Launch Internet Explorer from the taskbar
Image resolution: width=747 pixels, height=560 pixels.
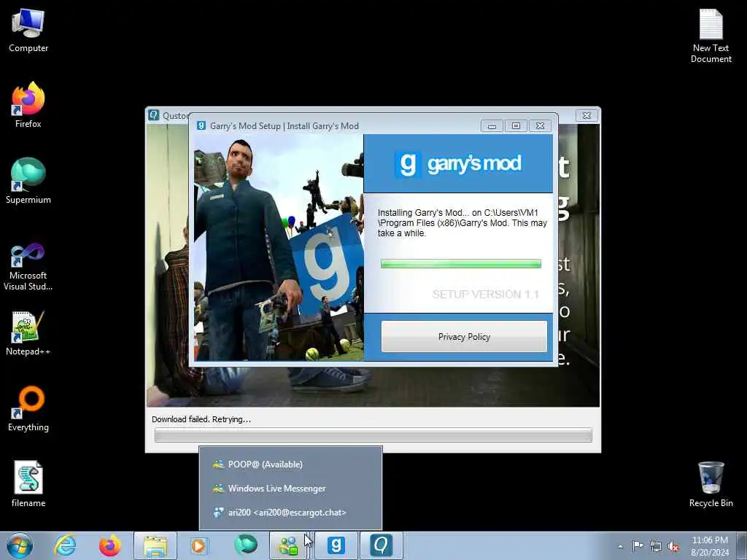[x=65, y=545]
